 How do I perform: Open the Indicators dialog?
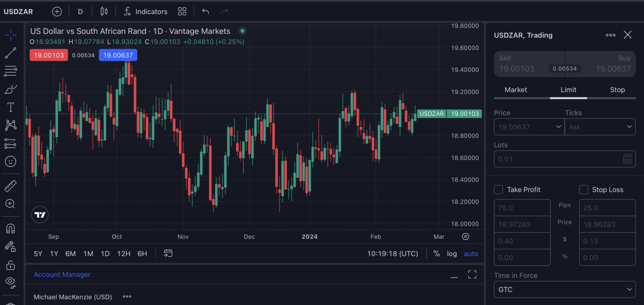tap(145, 12)
